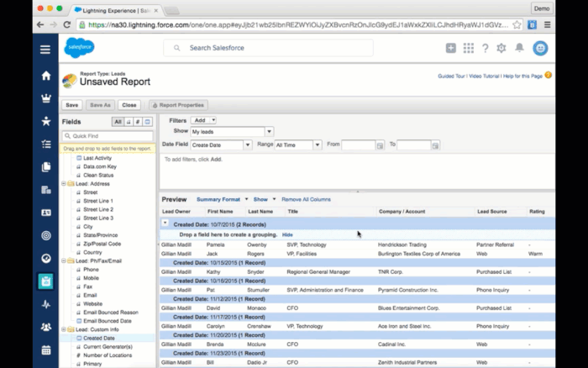Click the orange help icon beside Help for this Page
The width and height of the screenshot is (588, 368).
[x=549, y=75]
